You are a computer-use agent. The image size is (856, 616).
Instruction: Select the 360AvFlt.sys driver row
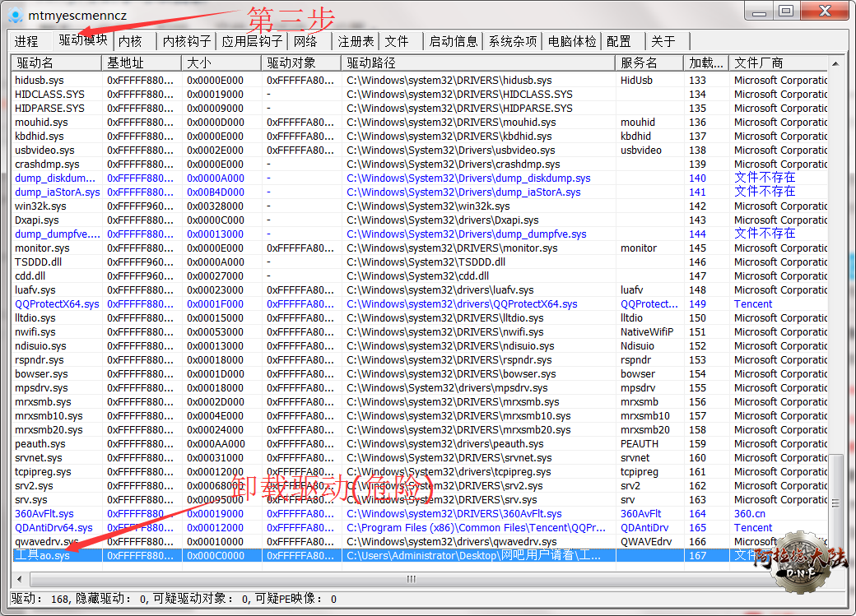pyautogui.click(x=44, y=514)
